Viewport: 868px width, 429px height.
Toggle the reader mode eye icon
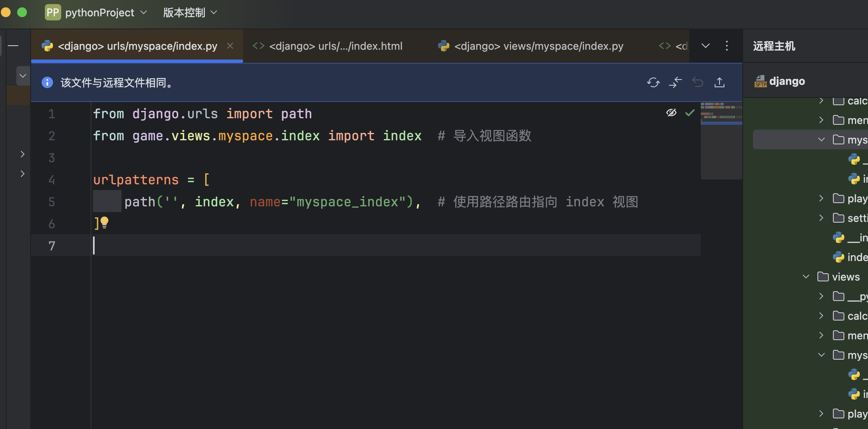(671, 113)
